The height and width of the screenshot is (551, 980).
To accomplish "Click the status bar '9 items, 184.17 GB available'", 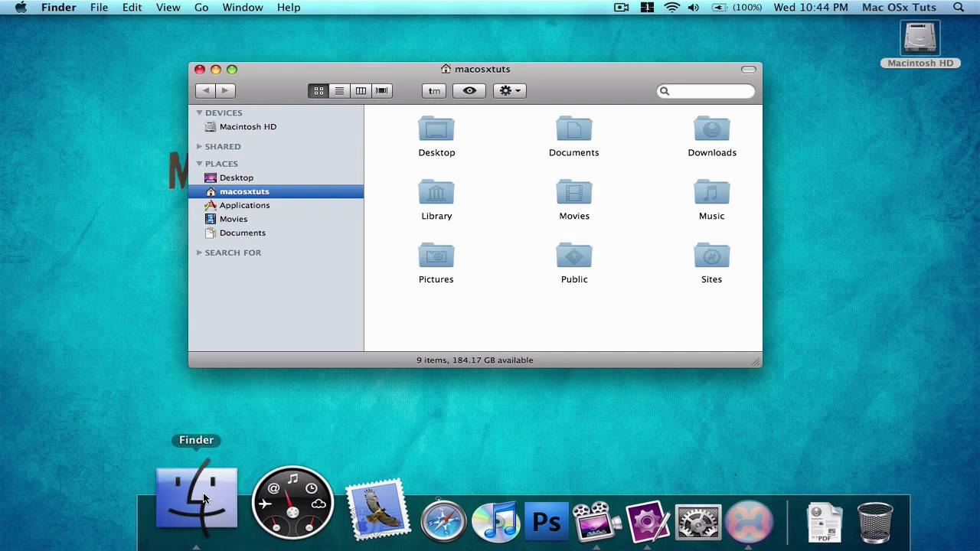I will click(x=475, y=360).
